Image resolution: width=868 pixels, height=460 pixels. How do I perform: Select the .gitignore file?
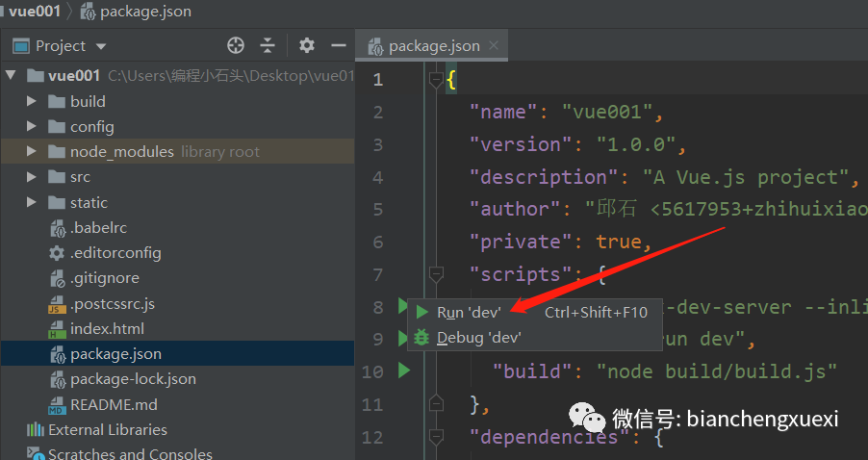coord(105,278)
